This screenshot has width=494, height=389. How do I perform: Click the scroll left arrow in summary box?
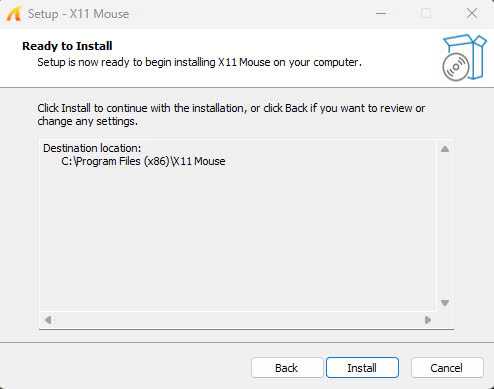48,320
